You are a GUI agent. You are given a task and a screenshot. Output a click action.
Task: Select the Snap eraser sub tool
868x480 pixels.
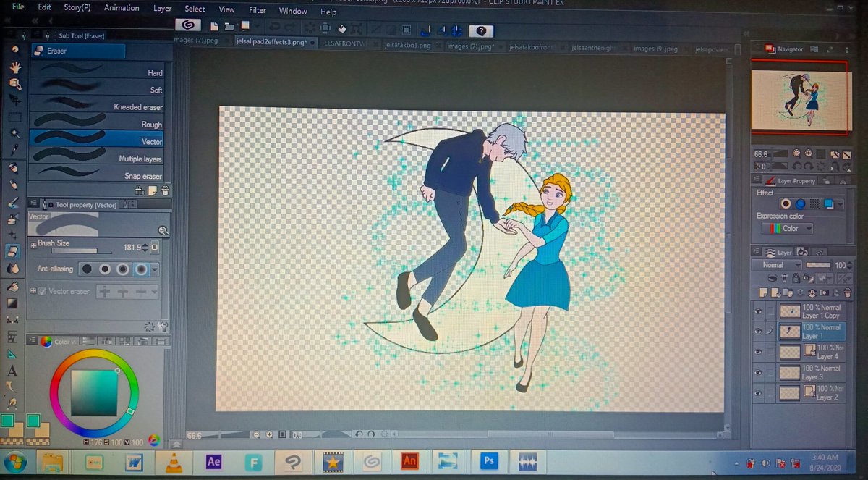(x=97, y=174)
